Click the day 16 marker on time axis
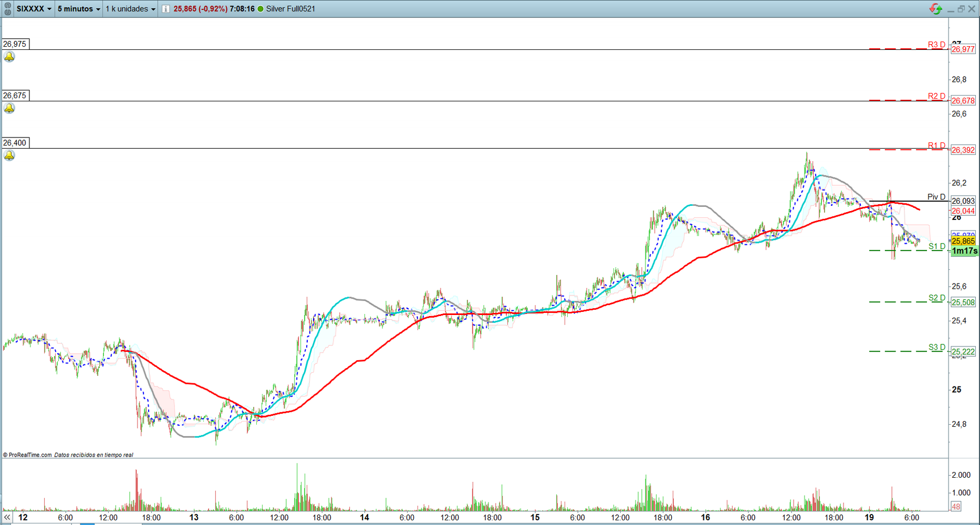 [x=705, y=518]
